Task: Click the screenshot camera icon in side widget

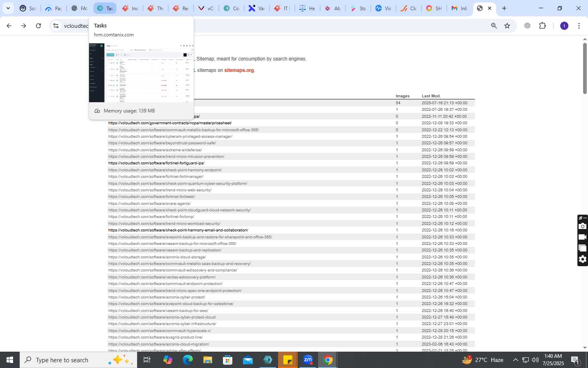Action: [x=583, y=226]
